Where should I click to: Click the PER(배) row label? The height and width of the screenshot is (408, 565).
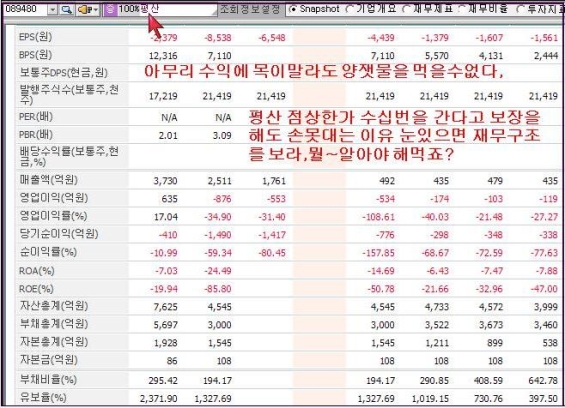pyautogui.click(x=36, y=117)
